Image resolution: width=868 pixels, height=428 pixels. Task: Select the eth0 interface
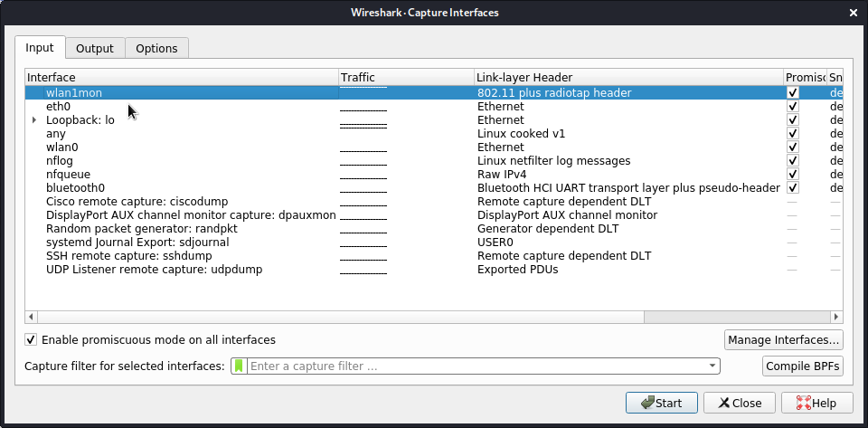tap(58, 106)
